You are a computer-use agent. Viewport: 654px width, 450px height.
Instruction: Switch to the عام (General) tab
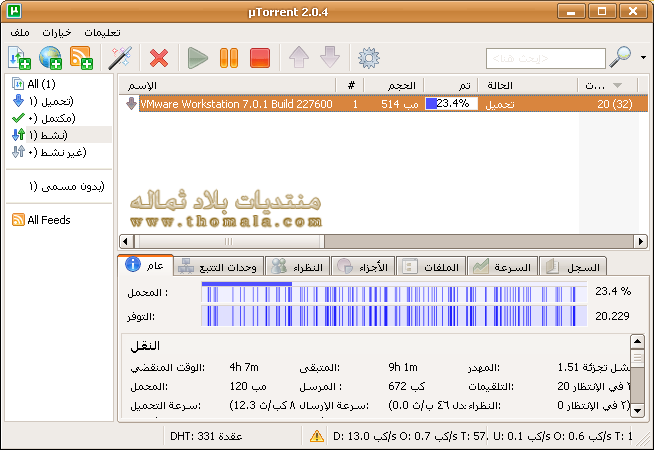tap(145, 265)
